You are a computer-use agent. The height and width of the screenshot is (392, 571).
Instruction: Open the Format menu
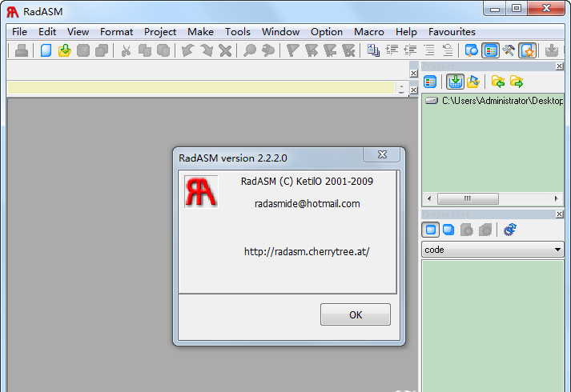tap(117, 32)
